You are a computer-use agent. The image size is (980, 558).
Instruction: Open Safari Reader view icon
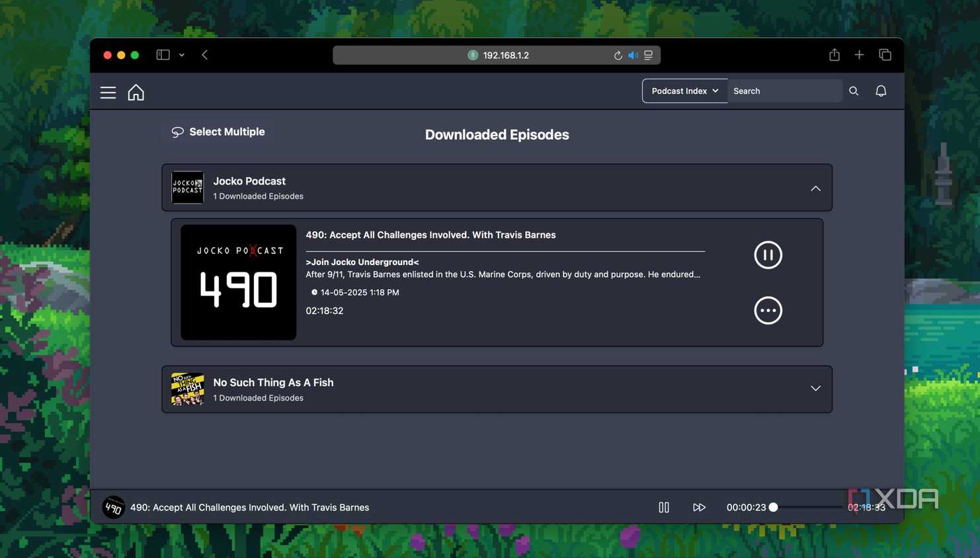648,56
